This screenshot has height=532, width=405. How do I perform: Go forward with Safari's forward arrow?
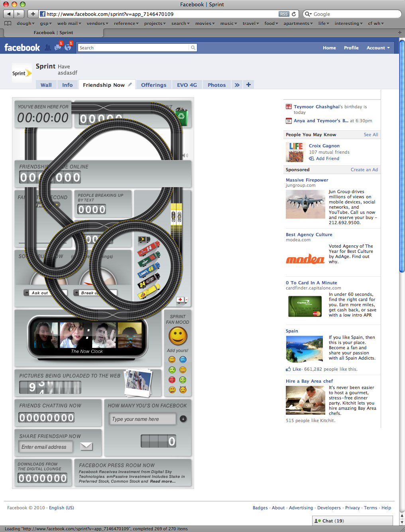pyautogui.click(x=19, y=14)
